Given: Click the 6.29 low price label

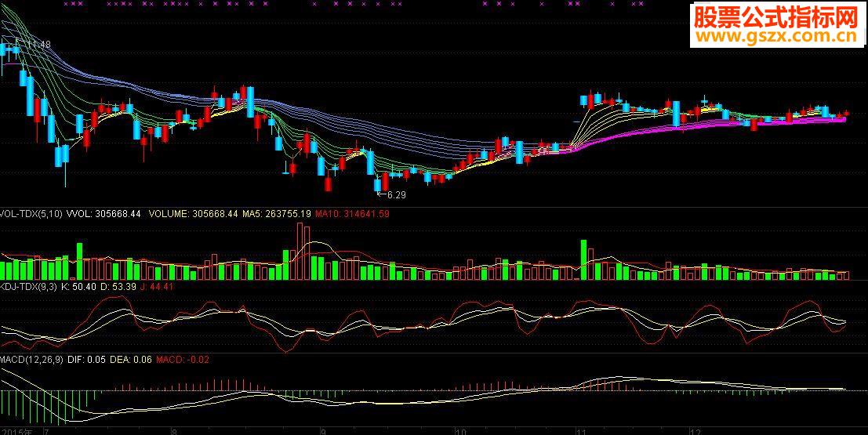Looking at the screenshot, I should coord(396,195).
